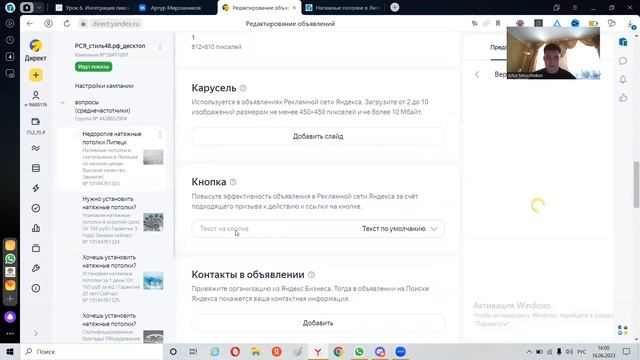
Task: Click the Идут показы status badge
Action: click(x=93, y=67)
